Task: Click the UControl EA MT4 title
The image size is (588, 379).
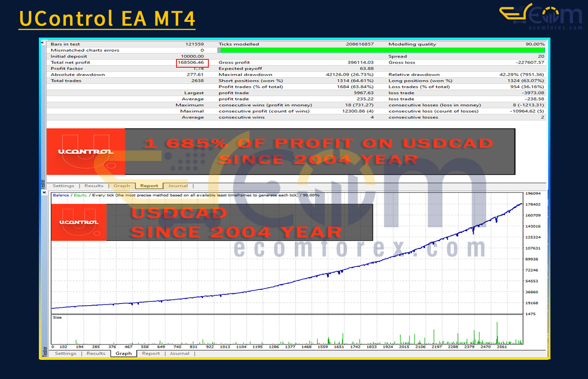Action: pyautogui.click(x=107, y=19)
